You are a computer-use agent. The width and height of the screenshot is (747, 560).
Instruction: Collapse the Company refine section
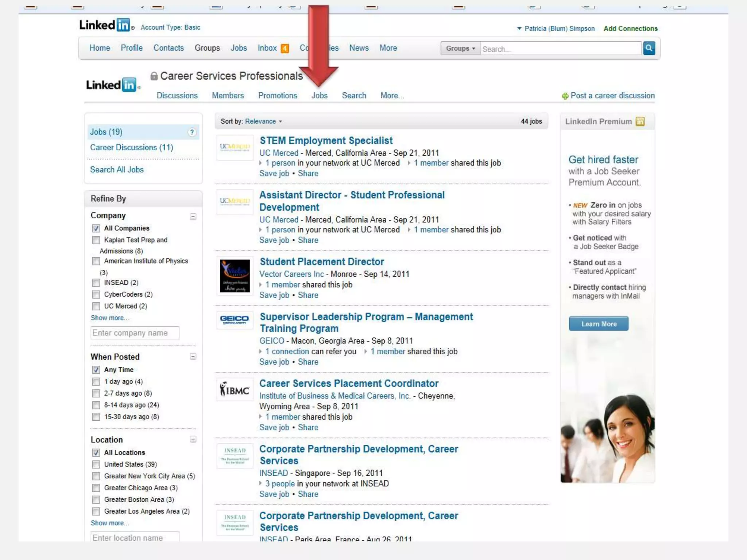pos(193,217)
